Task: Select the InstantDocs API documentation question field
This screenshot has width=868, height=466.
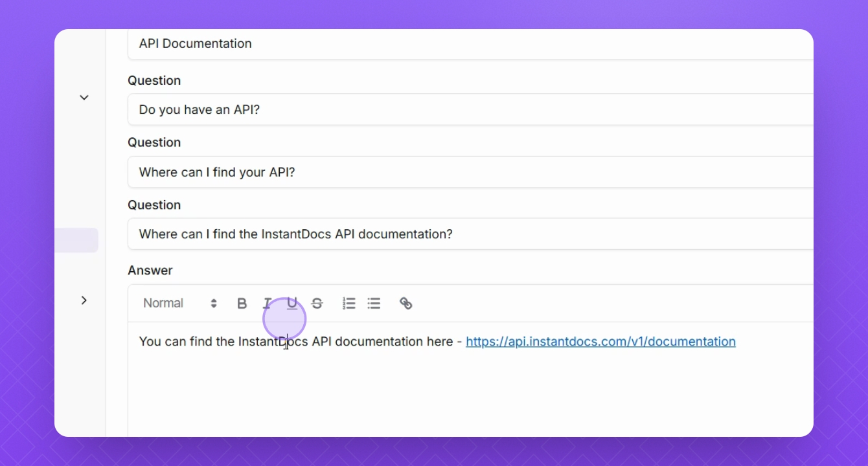Action: [470, 234]
